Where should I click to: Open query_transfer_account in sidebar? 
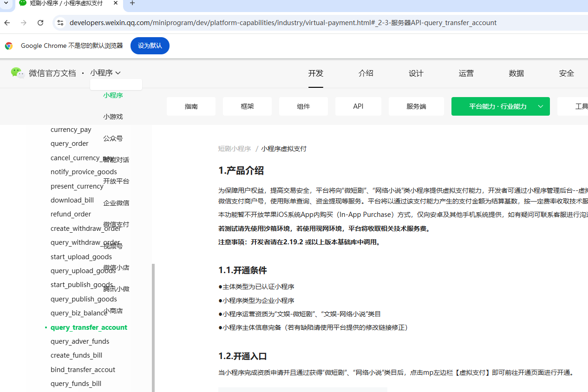(89, 327)
